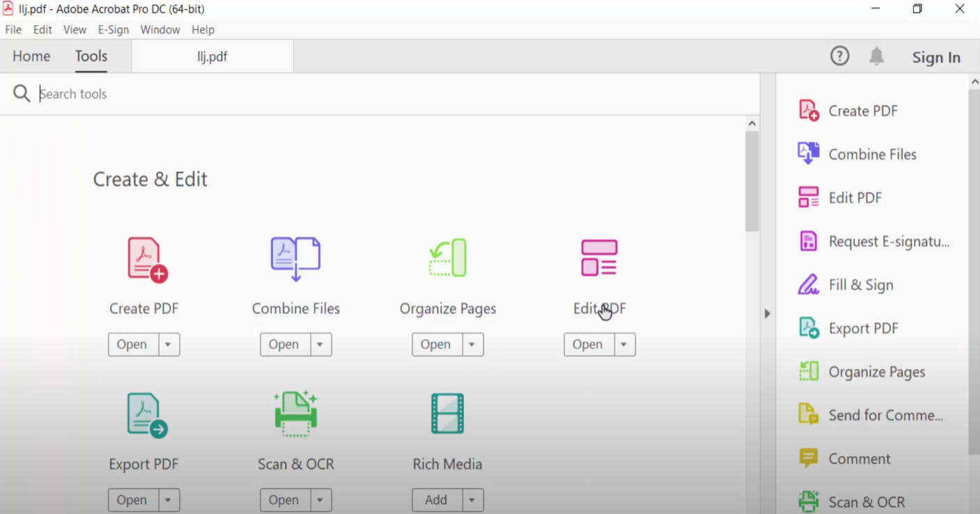
Task: Open the Comment tool in the sidebar
Action: click(x=859, y=458)
